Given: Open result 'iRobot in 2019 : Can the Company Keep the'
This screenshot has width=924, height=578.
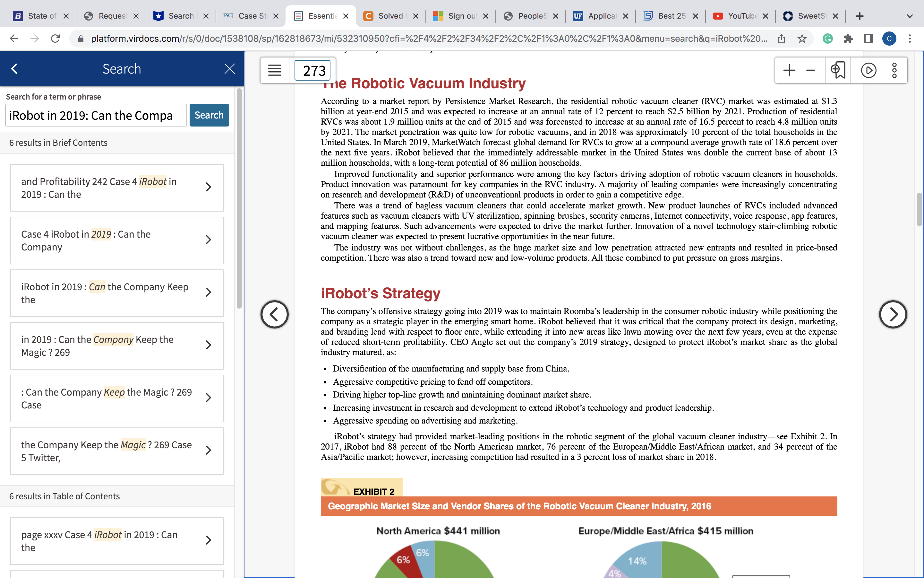Looking at the screenshot, I should pos(117,293).
